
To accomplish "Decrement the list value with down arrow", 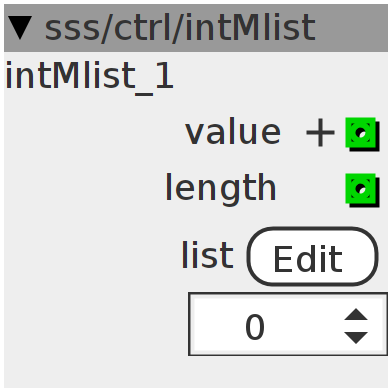I will tap(356, 338).
